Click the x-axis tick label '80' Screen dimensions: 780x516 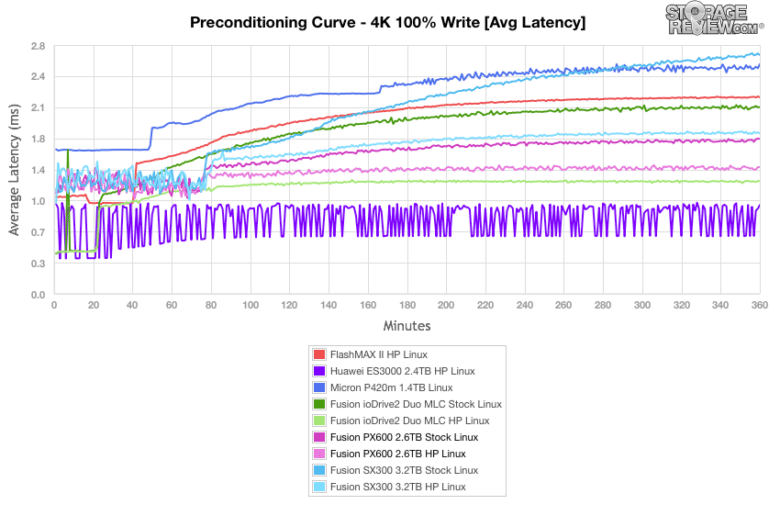(x=211, y=305)
